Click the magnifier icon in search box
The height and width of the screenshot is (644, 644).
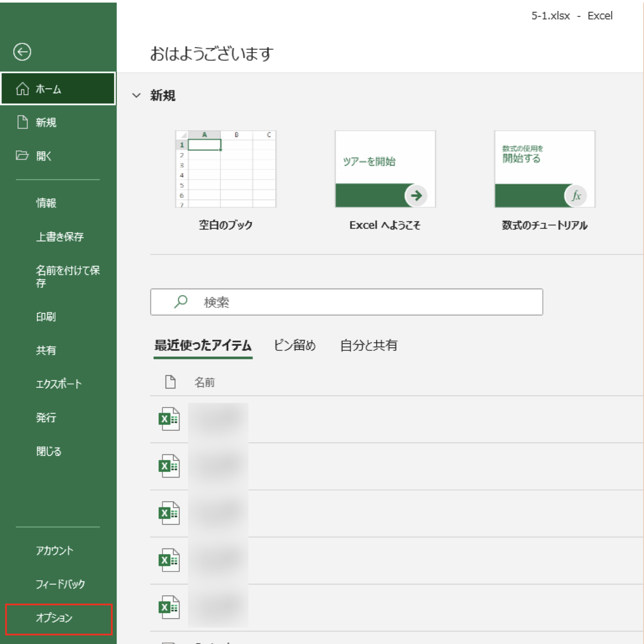(181, 302)
